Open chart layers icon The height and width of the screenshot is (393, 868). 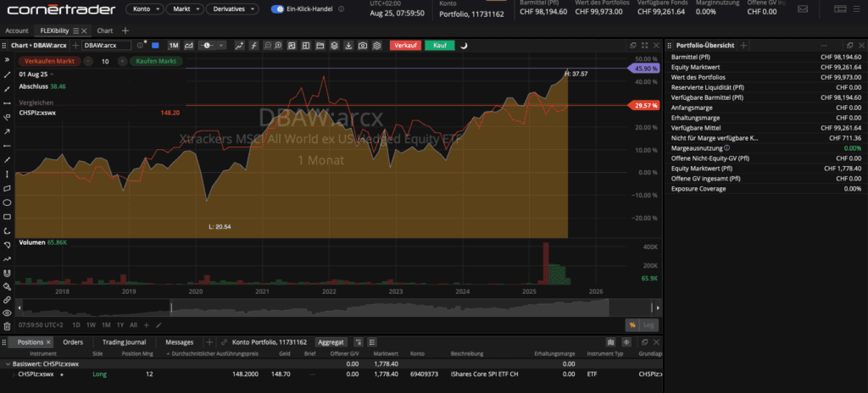(334, 46)
